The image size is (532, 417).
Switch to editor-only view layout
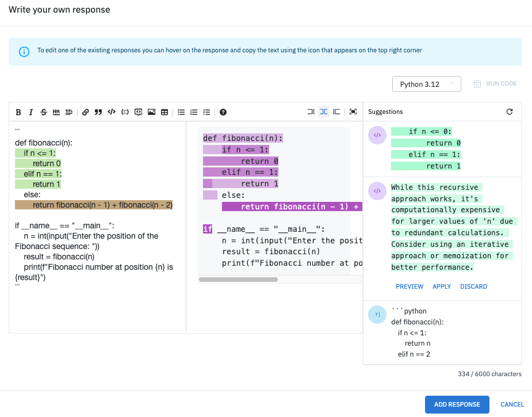click(311, 112)
